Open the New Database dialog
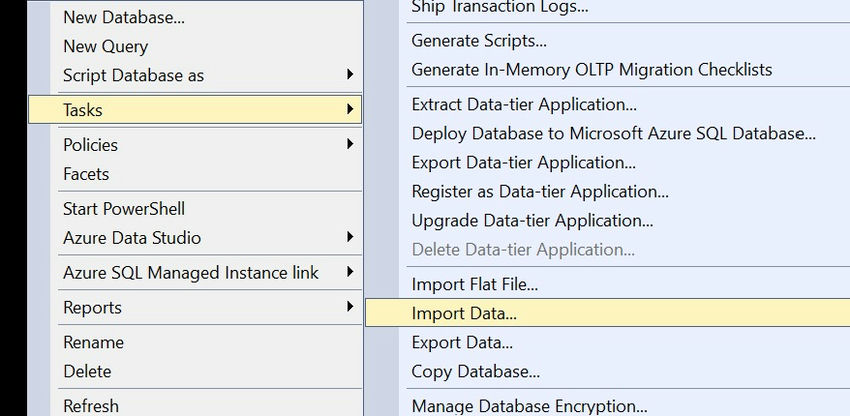The width and height of the screenshot is (850, 416). 123,17
